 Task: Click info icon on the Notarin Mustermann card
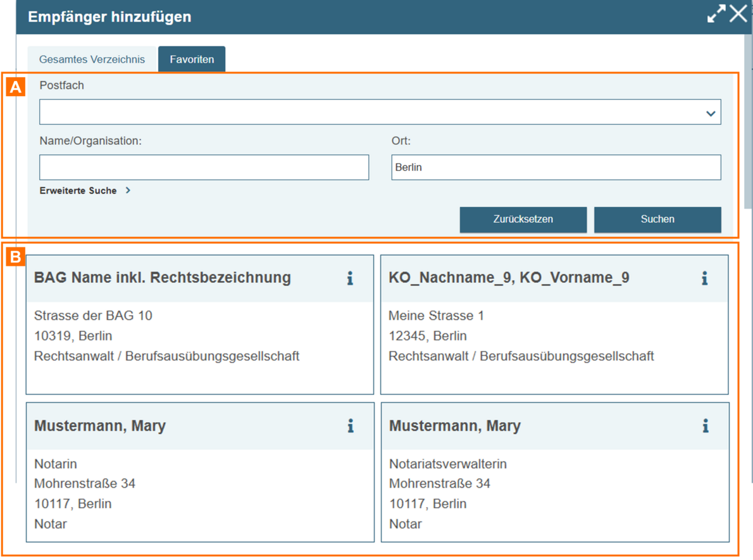[x=350, y=426]
